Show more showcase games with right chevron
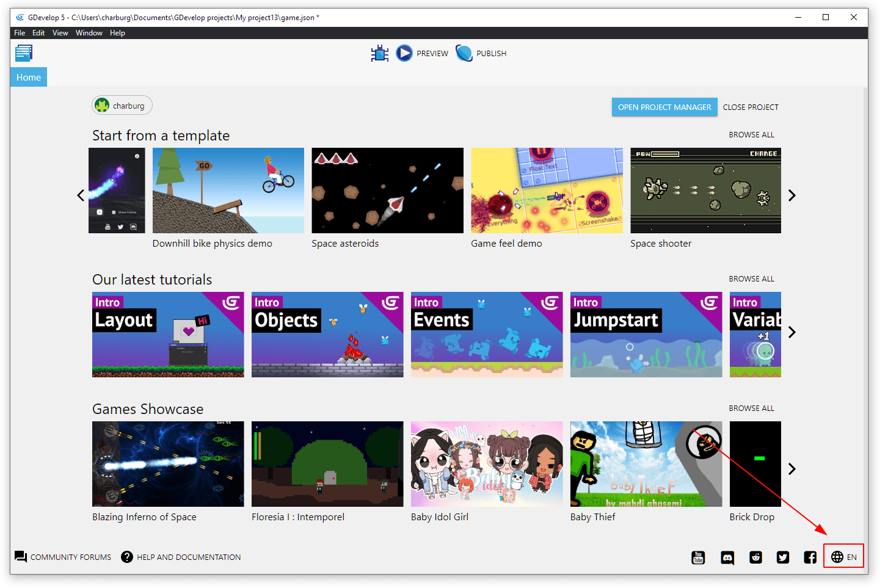Viewport: 888px width, 588px height. pyautogui.click(x=792, y=469)
